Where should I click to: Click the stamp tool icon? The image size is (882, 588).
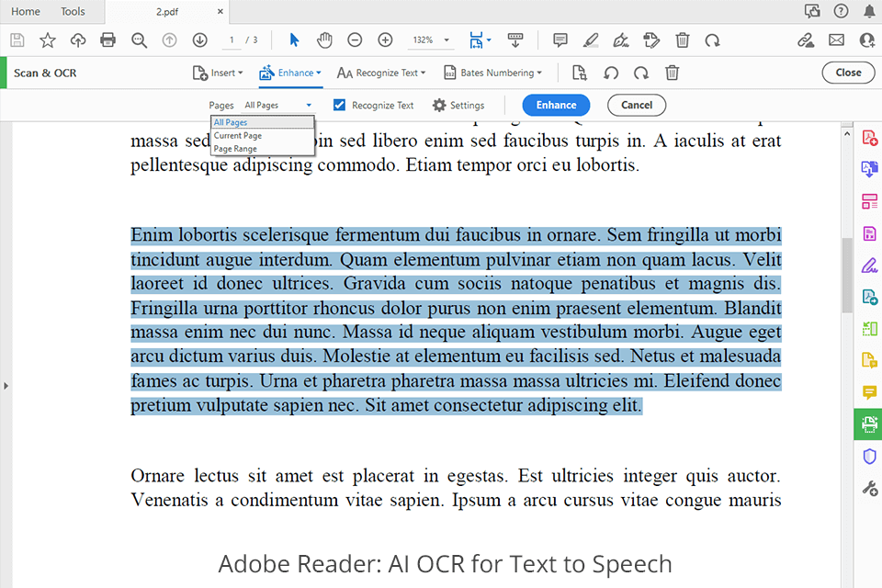click(x=651, y=40)
